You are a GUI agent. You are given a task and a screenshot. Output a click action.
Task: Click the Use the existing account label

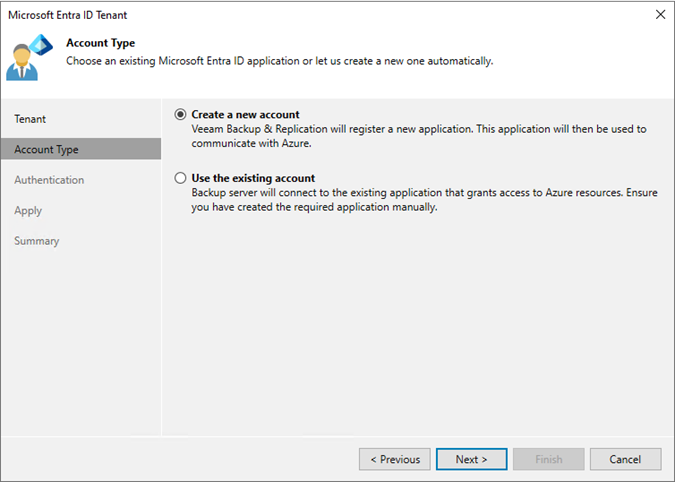pos(253,178)
